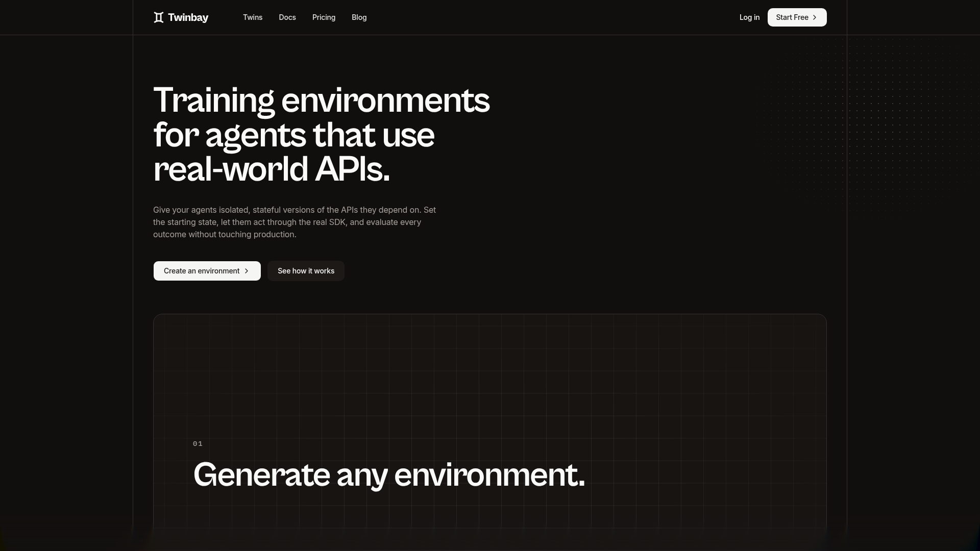Image resolution: width=980 pixels, height=551 pixels.
Task: Click 'Generate any environment.' heading
Action: click(389, 475)
